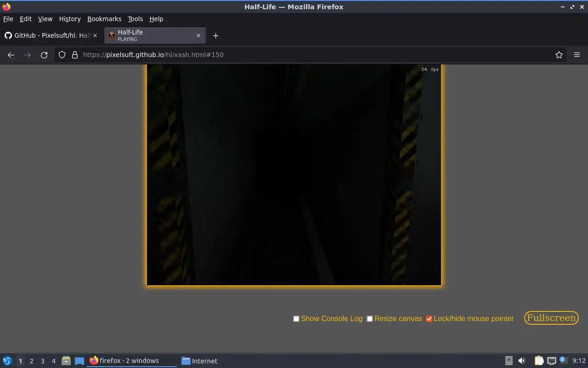The image size is (588, 368).
Task: Open the Tools menu
Action: (x=135, y=19)
